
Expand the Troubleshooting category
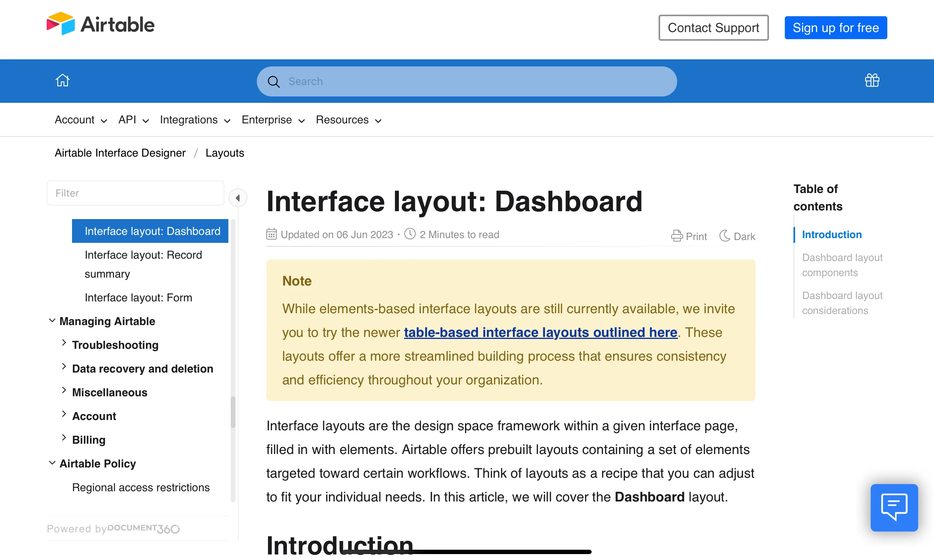tap(64, 343)
